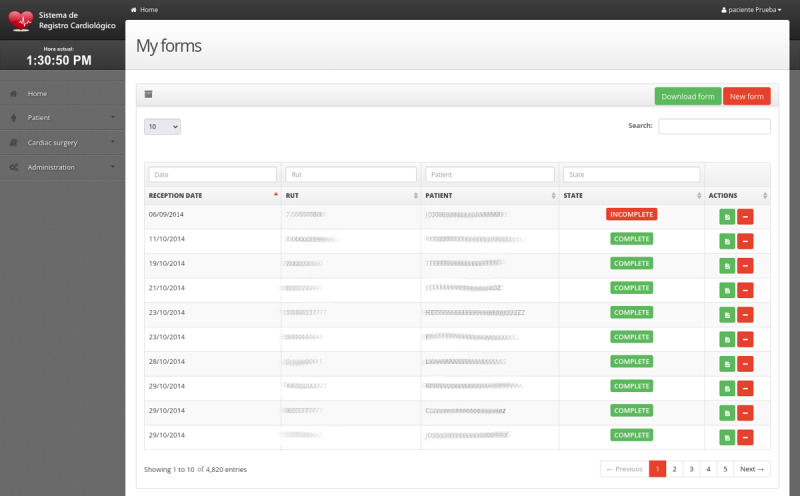Image resolution: width=800 pixels, height=496 pixels.
Task: Click the heart logo icon
Action: (x=21, y=20)
